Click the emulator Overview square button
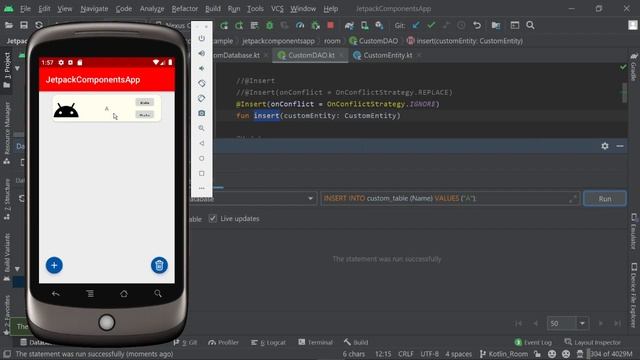Image resolution: width=640 pixels, height=360 pixels. click(x=202, y=173)
